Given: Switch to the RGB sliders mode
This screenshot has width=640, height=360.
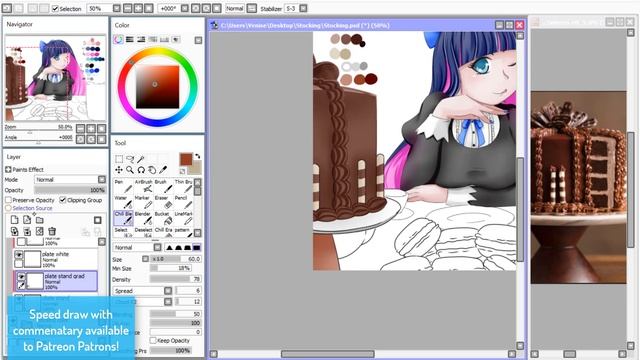Looking at the screenshot, I should 130,39.
